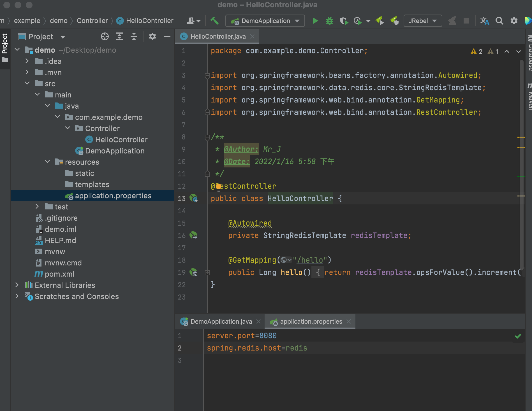Fold the Javadoc comment at line 8
The image size is (532, 411).
tap(207, 137)
